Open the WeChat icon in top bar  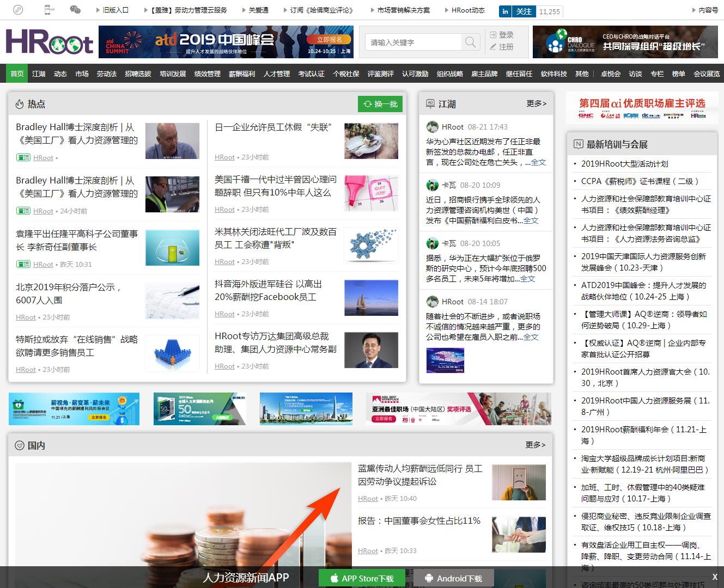point(75,10)
